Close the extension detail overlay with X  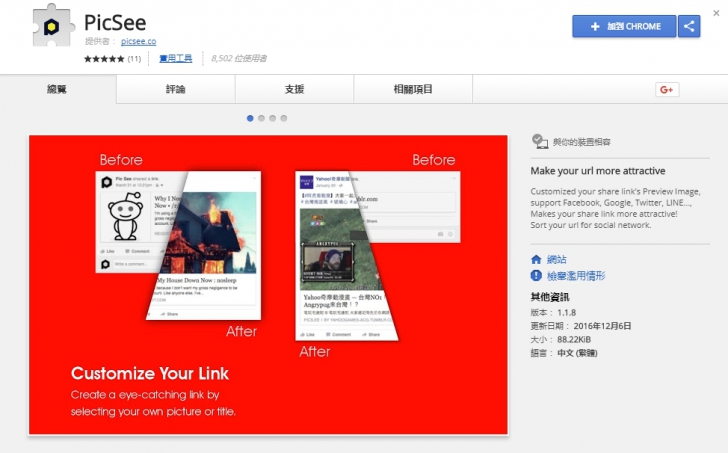[x=716, y=13]
